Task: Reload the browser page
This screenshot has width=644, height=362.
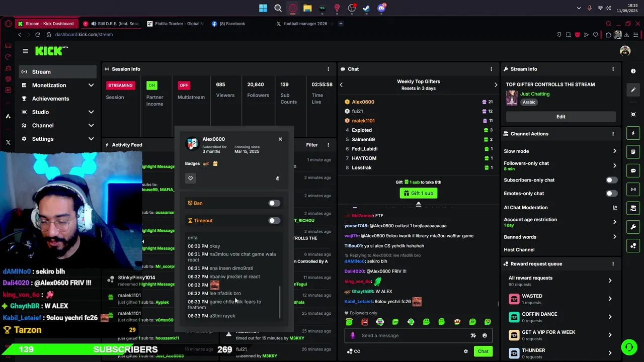Action: [x=37, y=35]
